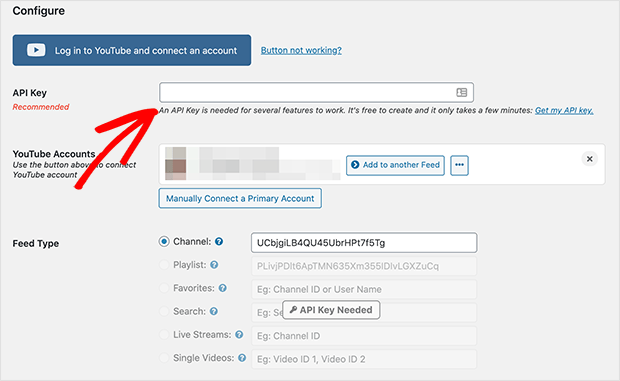Select the Channel feed type radio button

164,241
